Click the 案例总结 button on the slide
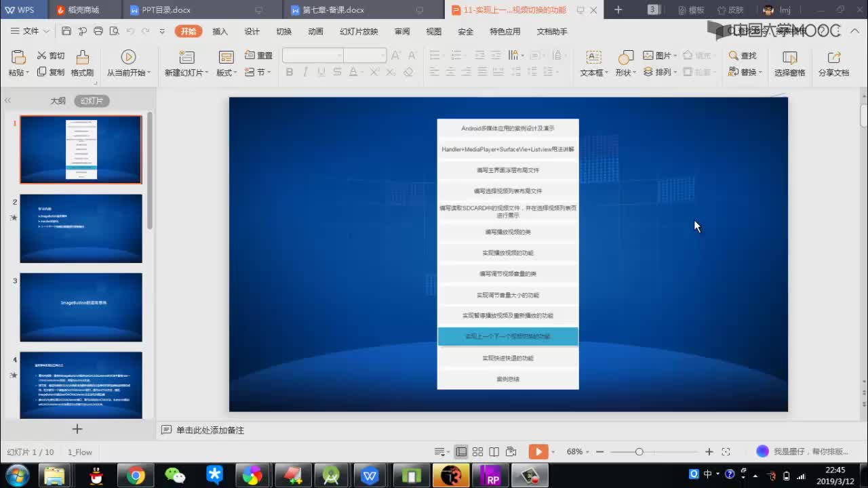This screenshot has height=488, width=868. coord(508,379)
